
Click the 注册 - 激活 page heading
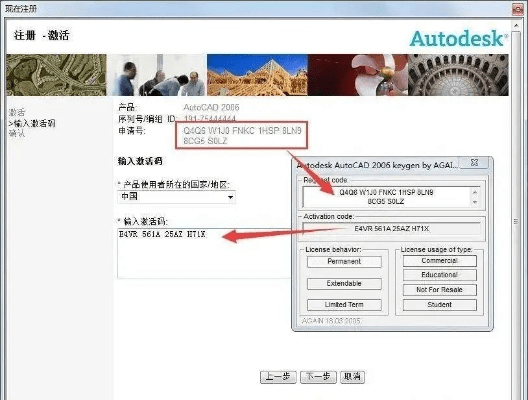(x=42, y=35)
